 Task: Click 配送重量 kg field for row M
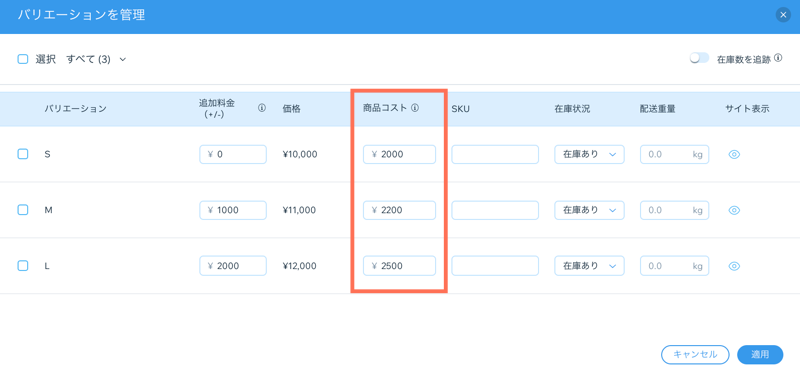[x=674, y=210]
